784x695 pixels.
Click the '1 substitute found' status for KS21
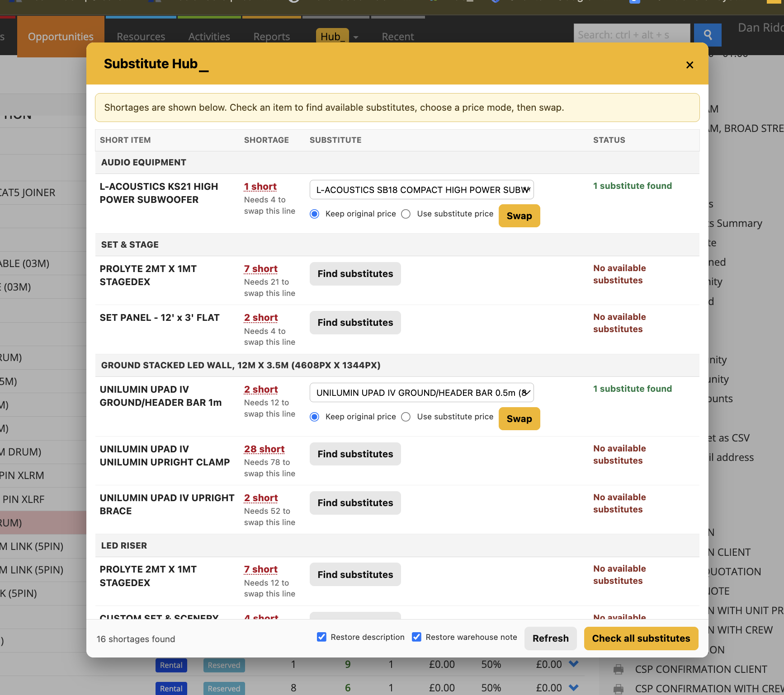633,186
